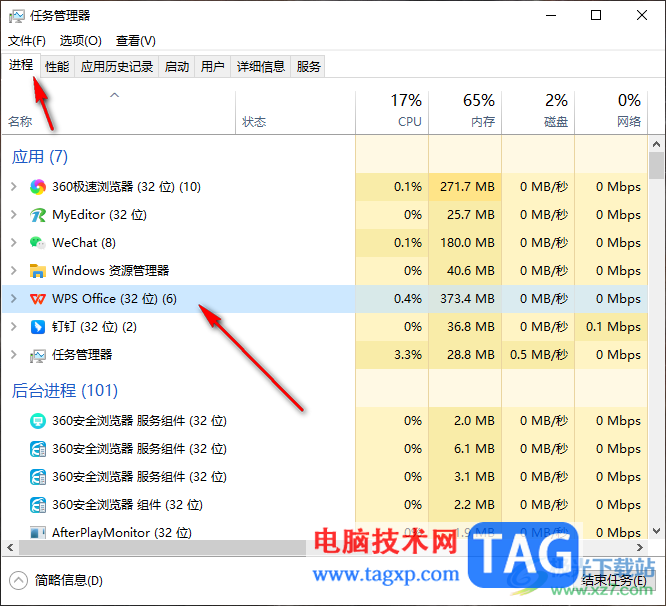Sort by 磁盘 column header
This screenshot has width=666, height=606.
point(538,113)
